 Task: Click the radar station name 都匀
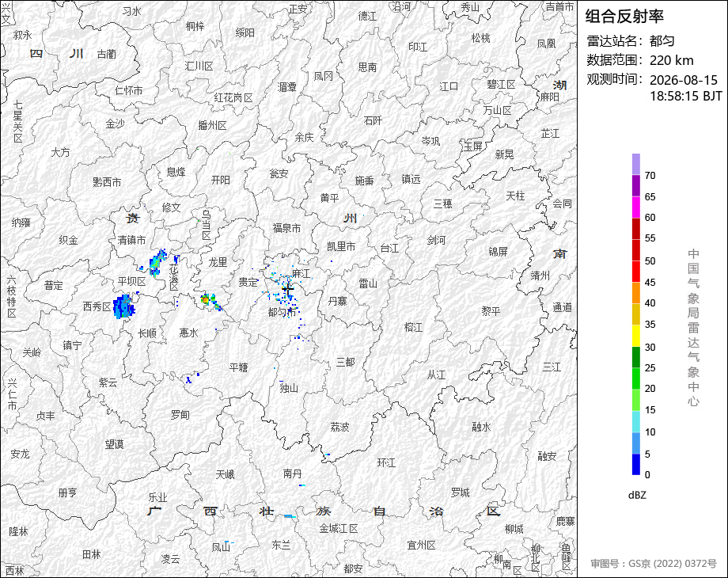(x=662, y=41)
